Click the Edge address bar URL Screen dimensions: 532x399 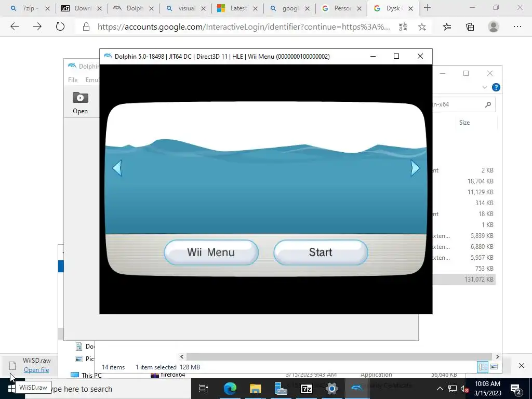(244, 27)
